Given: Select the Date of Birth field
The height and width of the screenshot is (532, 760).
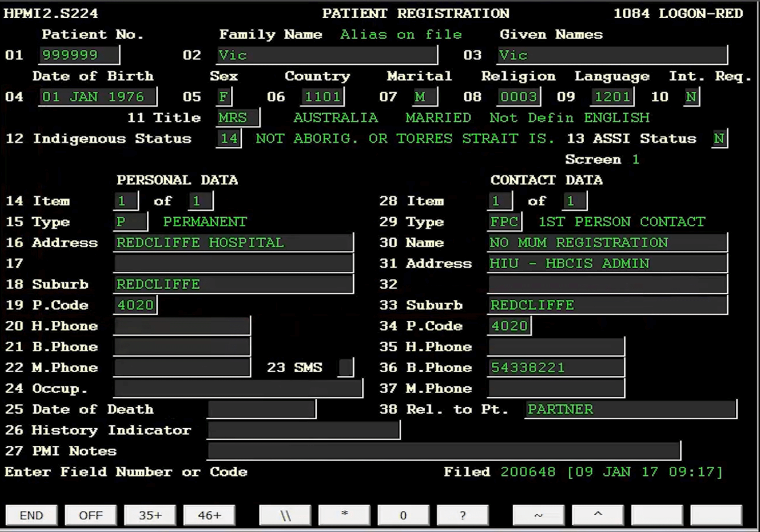Looking at the screenshot, I should point(97,97).
